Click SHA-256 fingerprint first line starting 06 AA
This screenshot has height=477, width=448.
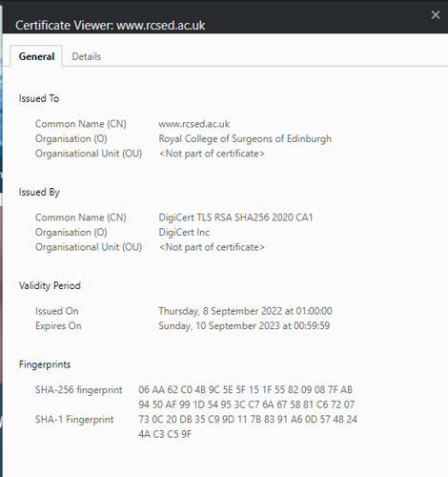click(x=245, y=390)
